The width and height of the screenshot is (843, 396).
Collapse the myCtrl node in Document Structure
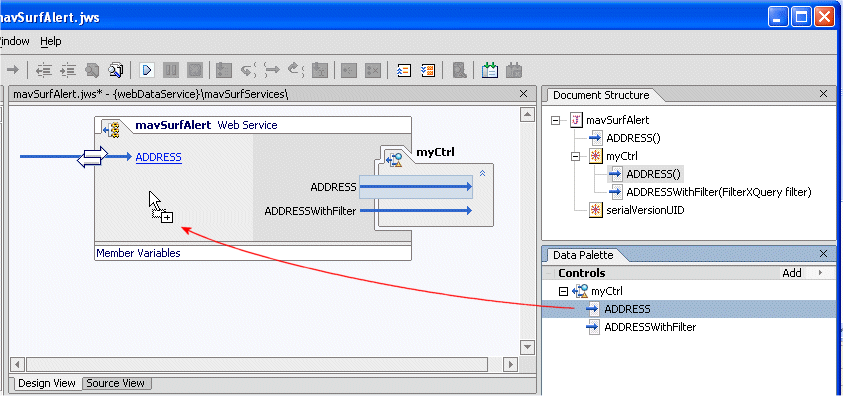(575, 157)
